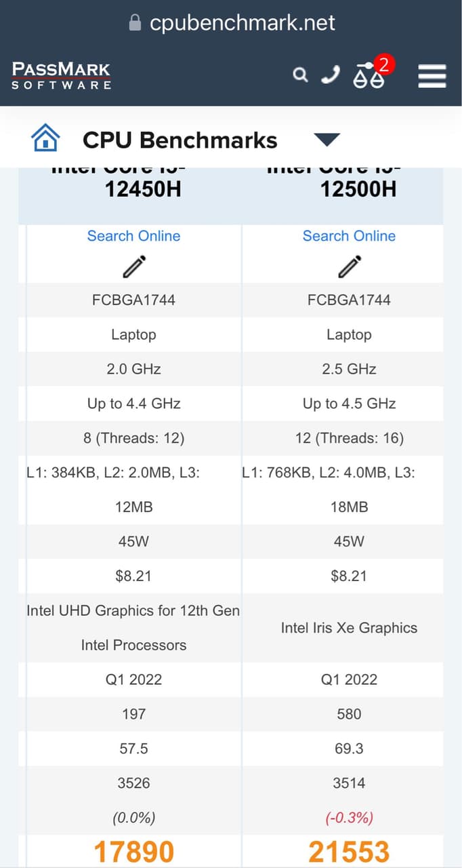Select the Intel Iris Xe Graphics cell
Screen dimensions: 462x868
pos(349,628)
